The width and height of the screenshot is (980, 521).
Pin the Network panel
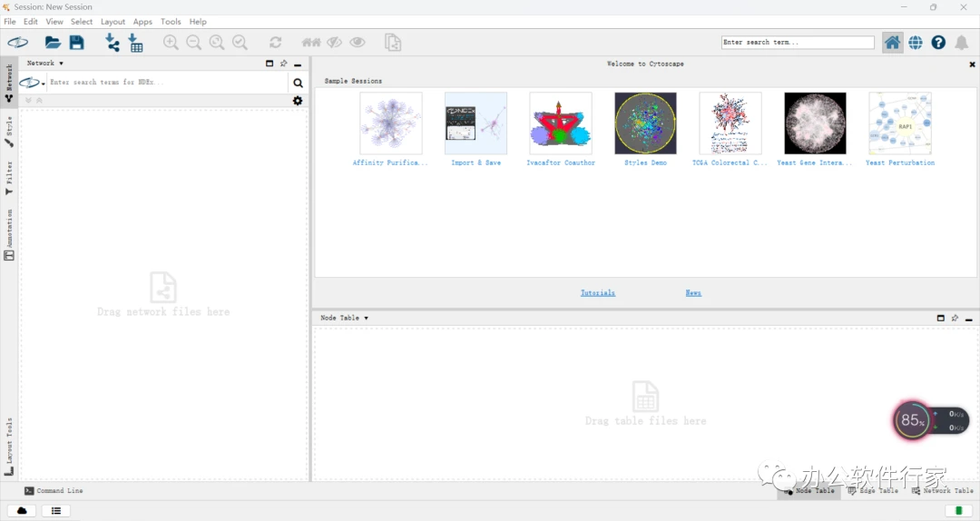(284, 64)
